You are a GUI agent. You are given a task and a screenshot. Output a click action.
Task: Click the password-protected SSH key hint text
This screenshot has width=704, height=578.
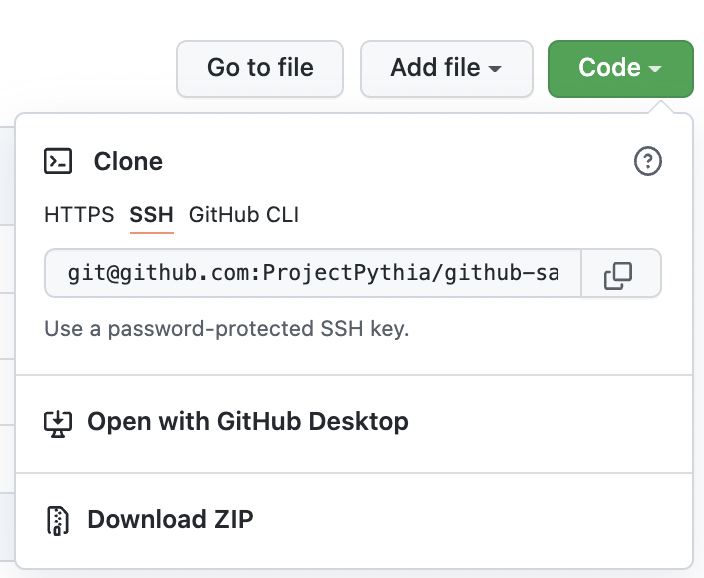tap(227, 328)
